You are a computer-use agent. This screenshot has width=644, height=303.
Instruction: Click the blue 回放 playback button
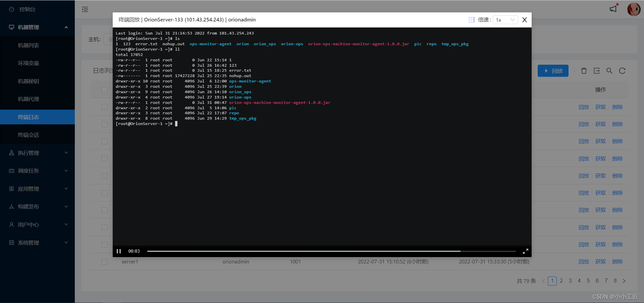(x=553, y=71)
